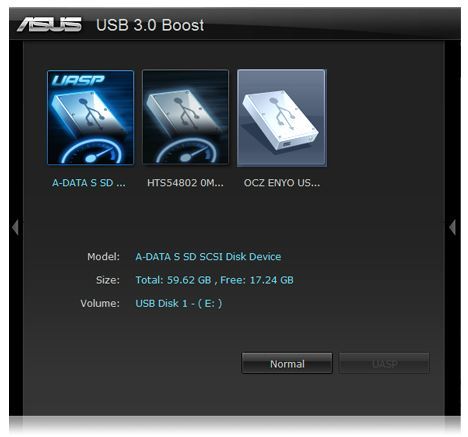Click the "OCZ ENYO US..." device label

282,183
